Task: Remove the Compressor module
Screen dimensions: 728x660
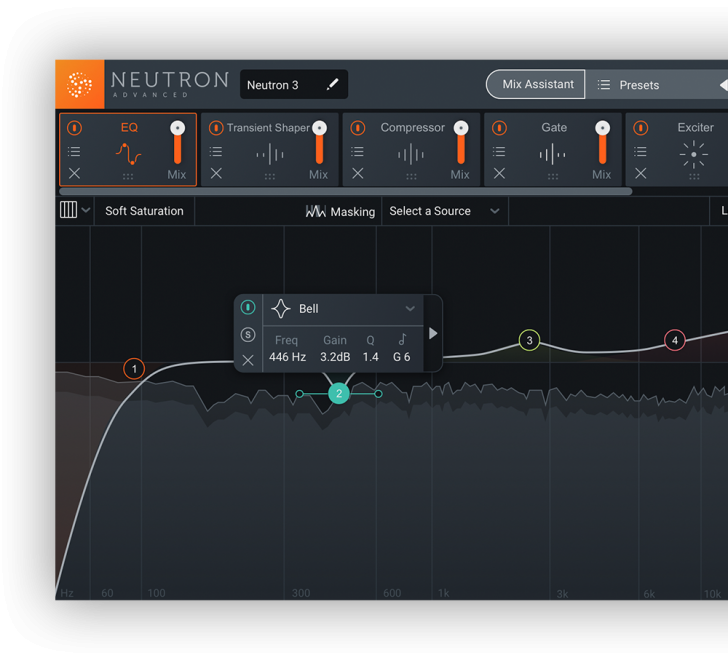Action: point(358,174)
